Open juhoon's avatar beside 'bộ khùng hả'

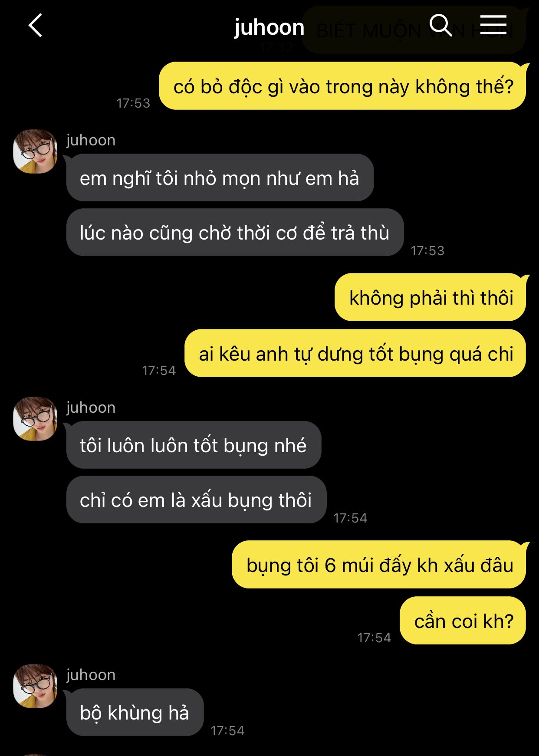[x=35, y=686]
